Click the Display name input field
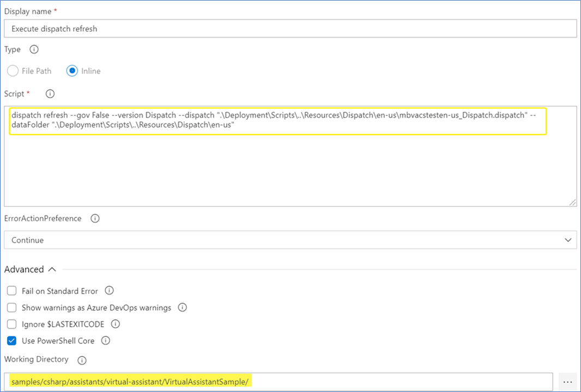Screen dimensions: 581x392 (290, 28)
